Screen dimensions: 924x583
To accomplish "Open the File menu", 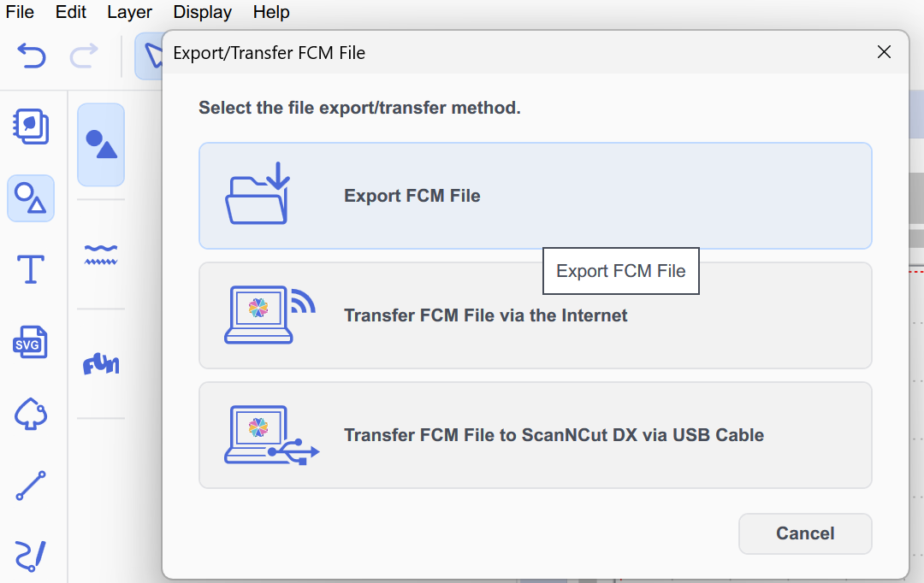I will coord(20,12).
